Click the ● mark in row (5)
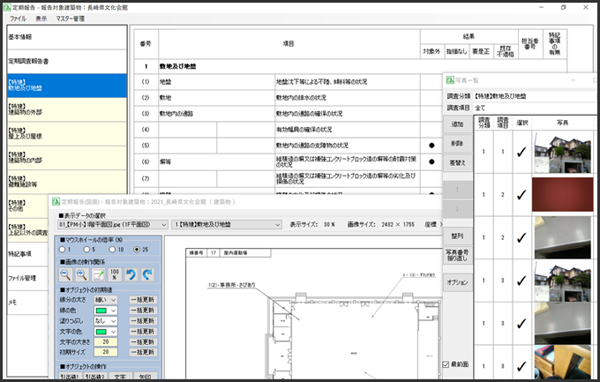Image resolution: width=600 pixels, height=382 pixels. point(432,145)
